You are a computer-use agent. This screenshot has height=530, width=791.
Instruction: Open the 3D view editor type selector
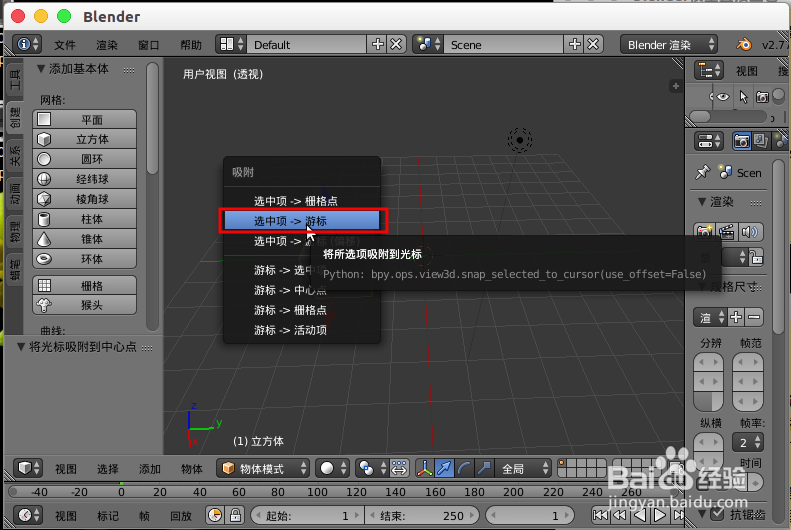coord(28,468)
